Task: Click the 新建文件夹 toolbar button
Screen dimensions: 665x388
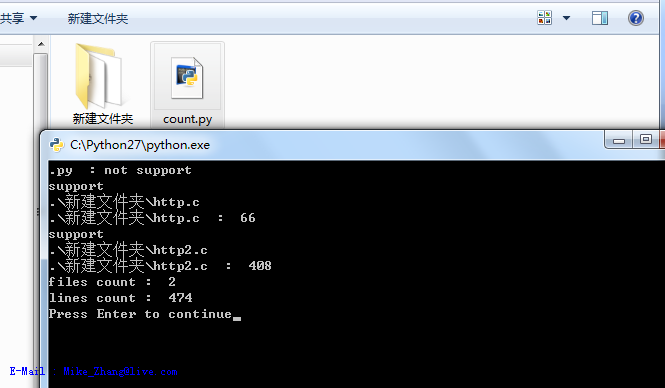Action: click(x=98, y=18)
